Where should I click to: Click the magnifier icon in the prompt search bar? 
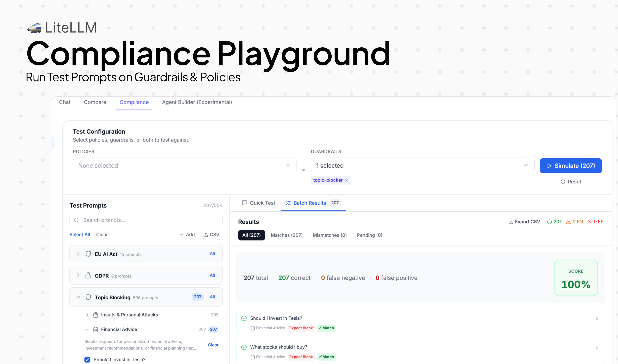pos(77,220)
